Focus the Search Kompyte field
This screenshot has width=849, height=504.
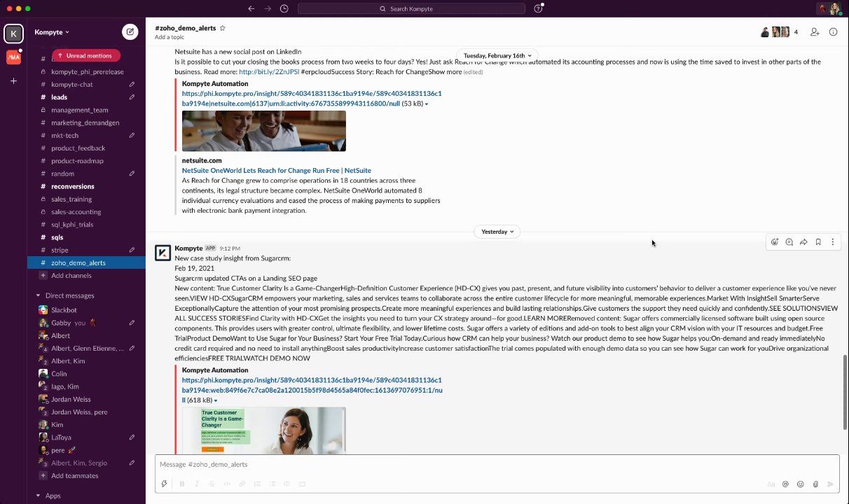pyautogui.click(x=411, y=8)
